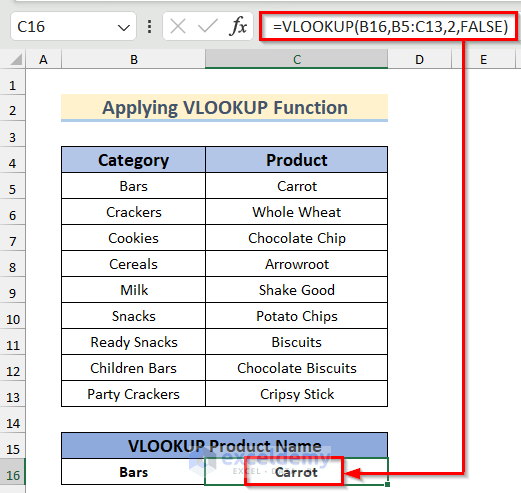Screen dimensions: 521x493
Task: Select the 'Cereals' cell
Action: (133, 264)
